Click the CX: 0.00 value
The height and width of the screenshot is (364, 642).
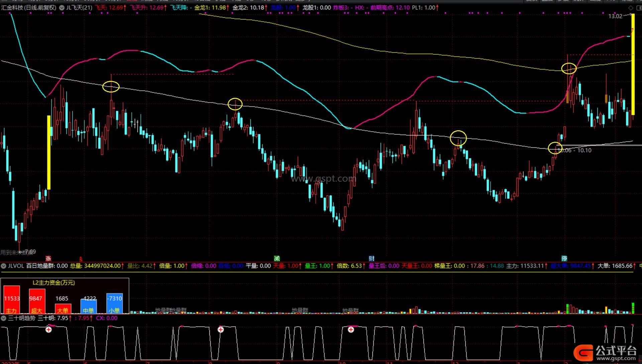point(107,318)
